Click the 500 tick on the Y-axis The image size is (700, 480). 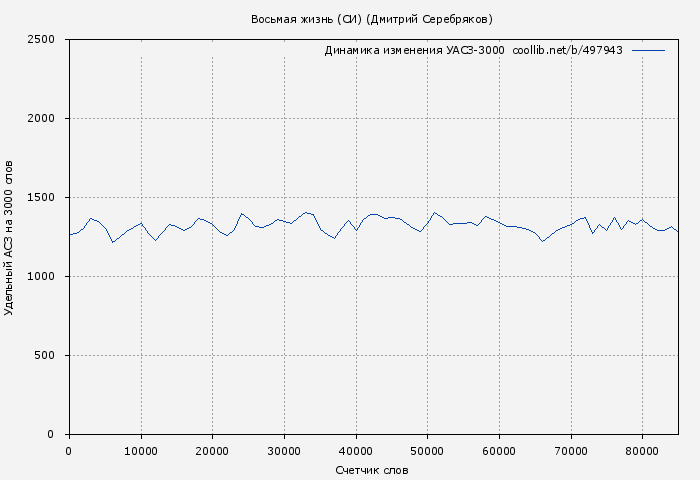coord(50,356)
